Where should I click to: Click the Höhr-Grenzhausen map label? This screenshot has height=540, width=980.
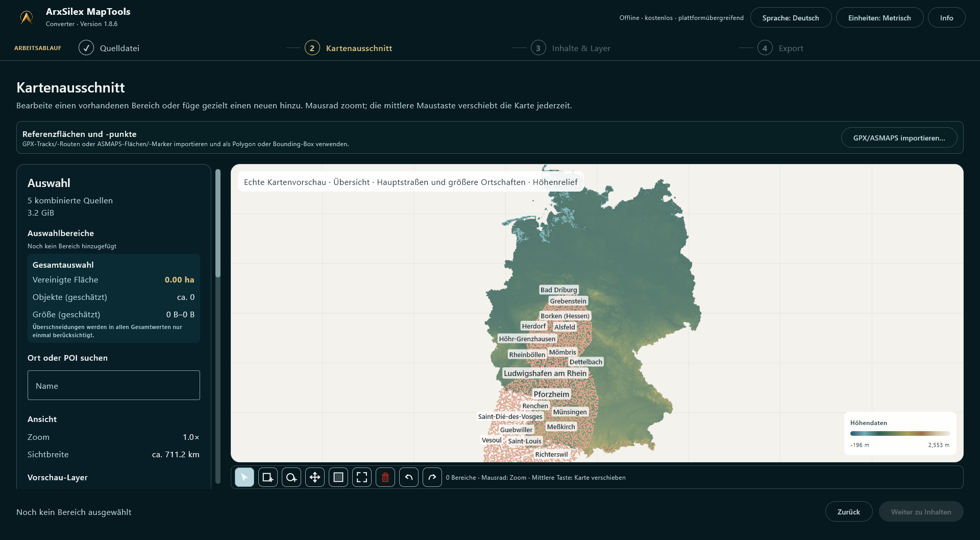click(527, 339)
